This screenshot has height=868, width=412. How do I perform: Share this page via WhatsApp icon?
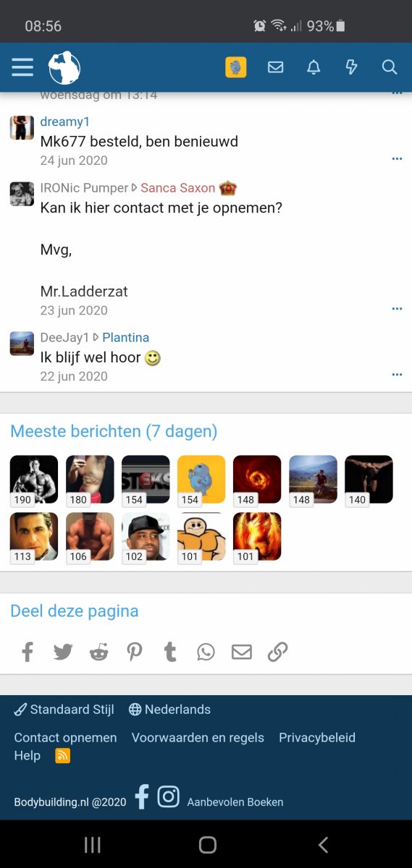coord(206,652)
